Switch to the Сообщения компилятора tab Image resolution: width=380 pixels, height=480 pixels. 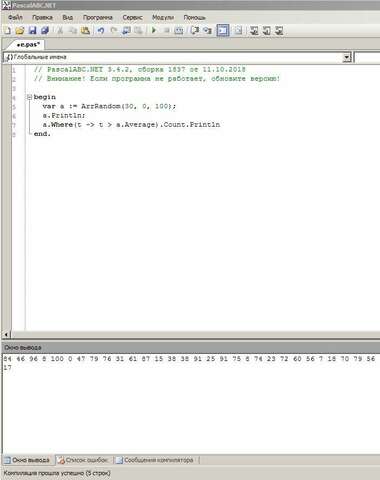pos(155,460)
